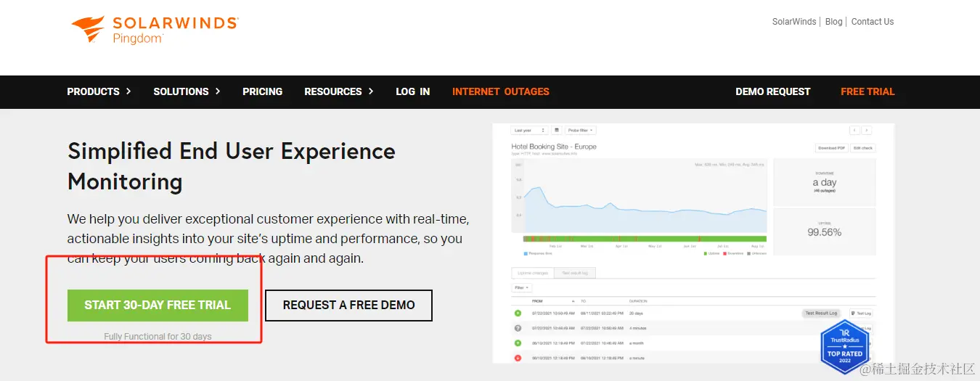Click the Response time legend entry
This screenshot has width=980, height=381.
click(x=538, y=253)
